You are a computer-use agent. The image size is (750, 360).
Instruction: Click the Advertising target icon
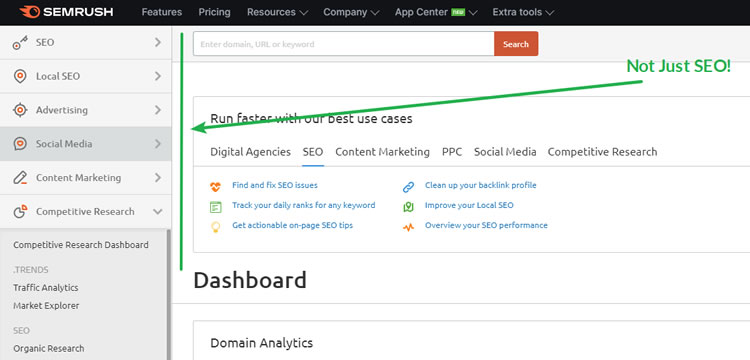[x=20, y=110]
